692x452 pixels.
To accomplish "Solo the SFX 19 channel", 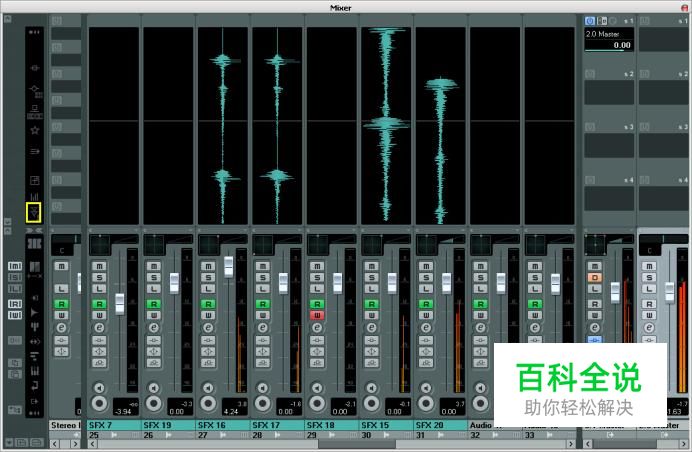I will click(x=154, y=278).
